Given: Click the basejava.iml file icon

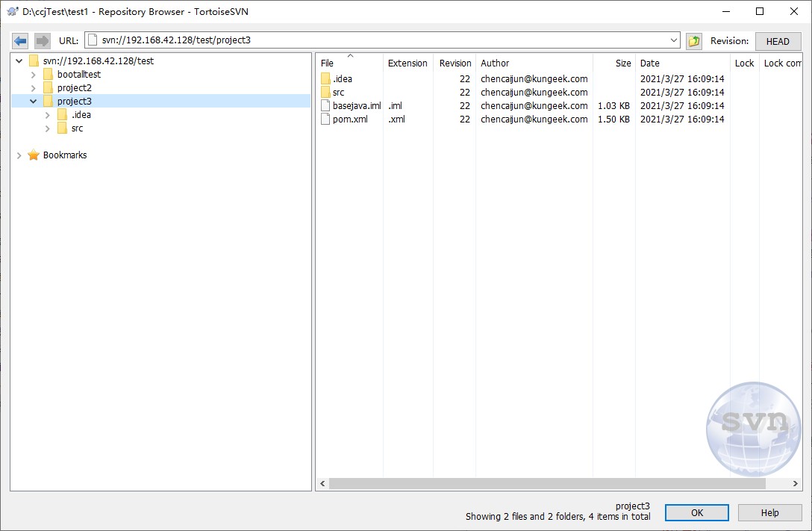Looking at the screenshot, I should coord(325,106).
